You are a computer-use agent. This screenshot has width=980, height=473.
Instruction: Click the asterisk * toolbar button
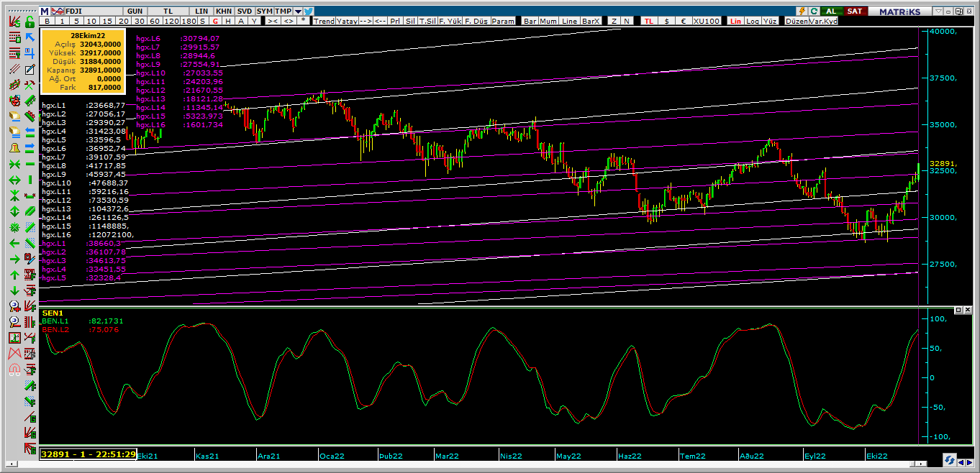tap(303, 21)
